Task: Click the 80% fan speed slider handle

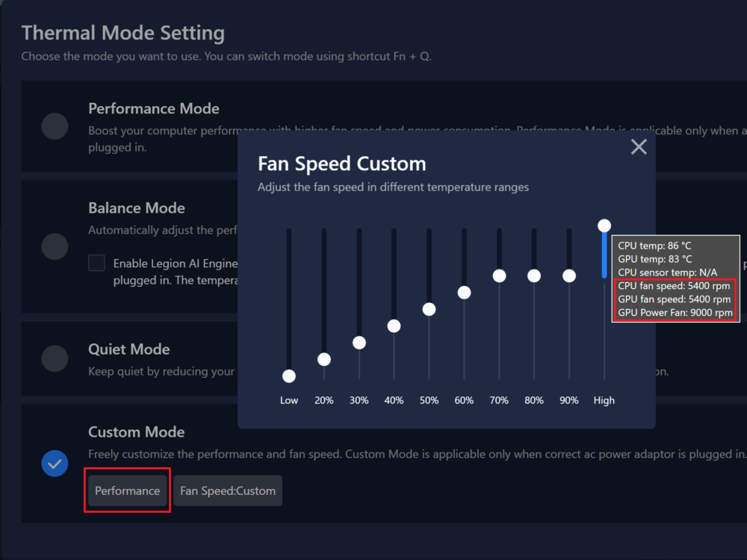Action: click(534, 276)
